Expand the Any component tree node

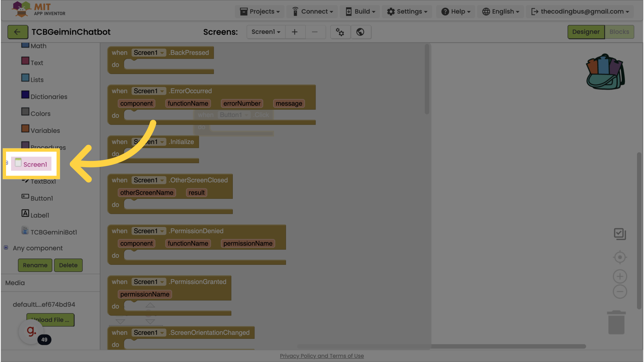click(x=6, y=248)
